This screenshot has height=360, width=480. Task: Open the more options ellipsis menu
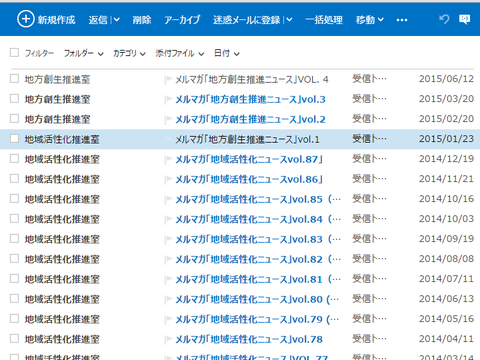(x=402, y=20)
